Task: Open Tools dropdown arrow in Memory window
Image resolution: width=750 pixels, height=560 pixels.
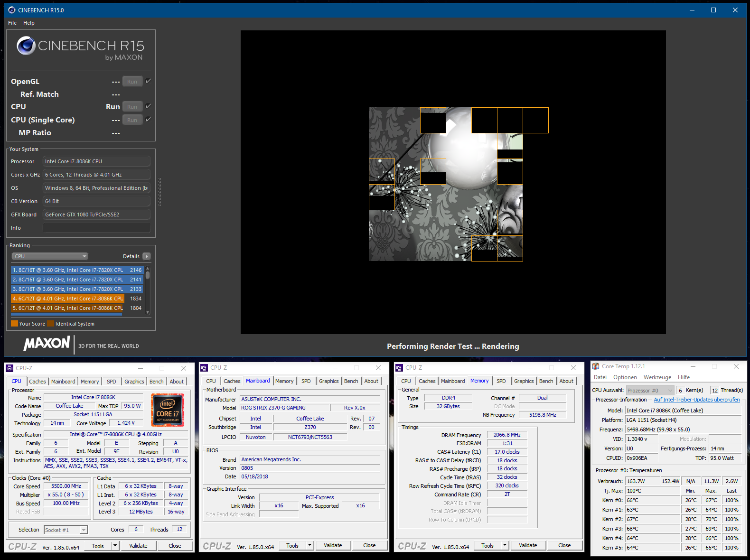Action: 505,545
